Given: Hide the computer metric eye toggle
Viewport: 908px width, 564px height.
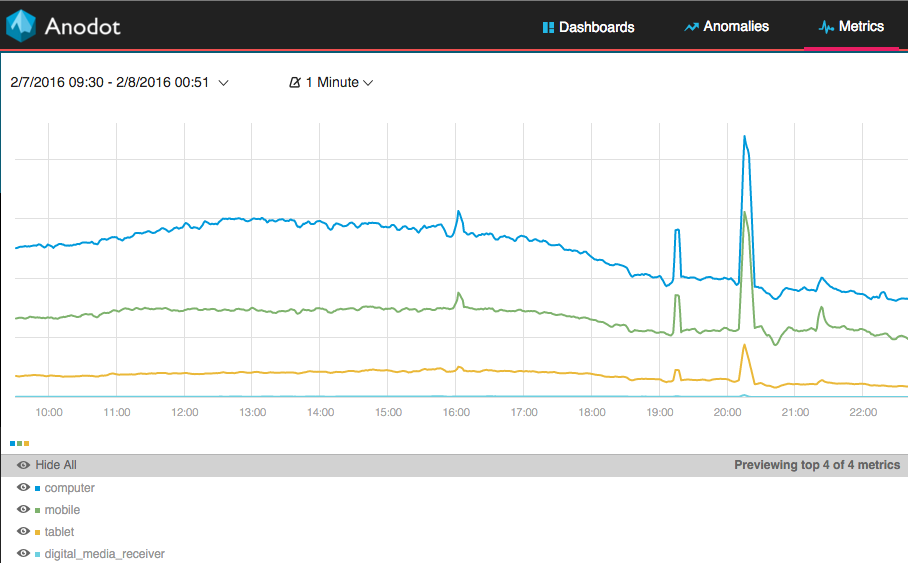Looking at the screenshot, I should click(23, 488).
